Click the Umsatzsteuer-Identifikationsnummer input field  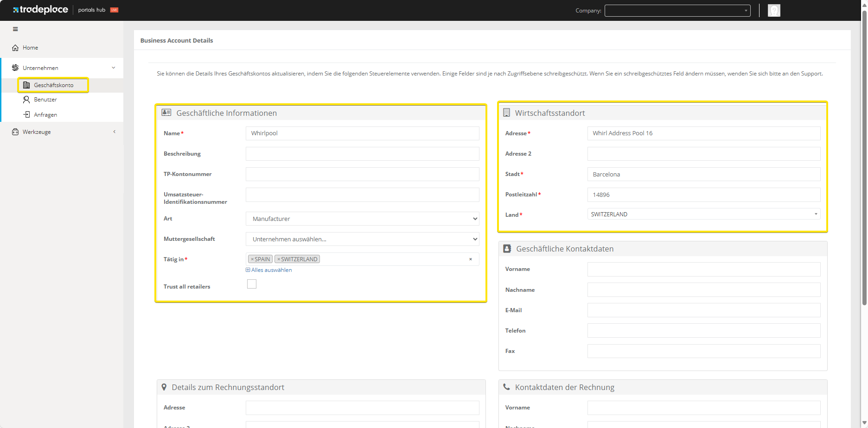click(x=363, y=195)
